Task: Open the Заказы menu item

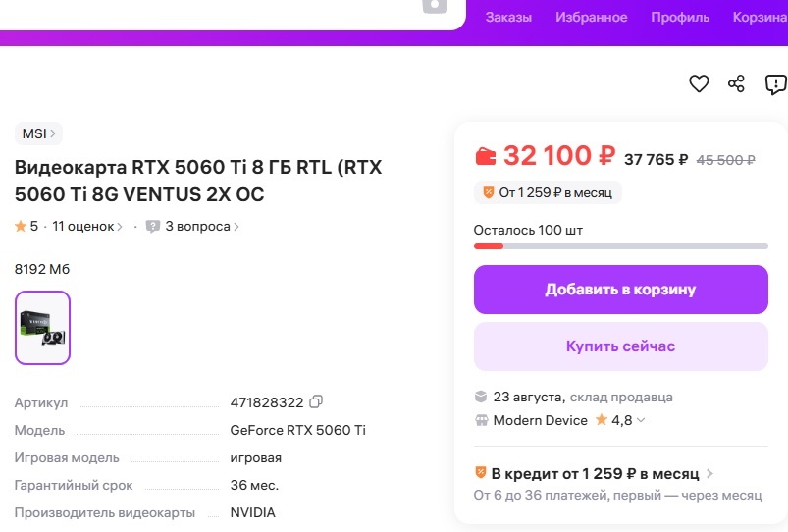Action: pyautogui.click(x=508, y=17)
